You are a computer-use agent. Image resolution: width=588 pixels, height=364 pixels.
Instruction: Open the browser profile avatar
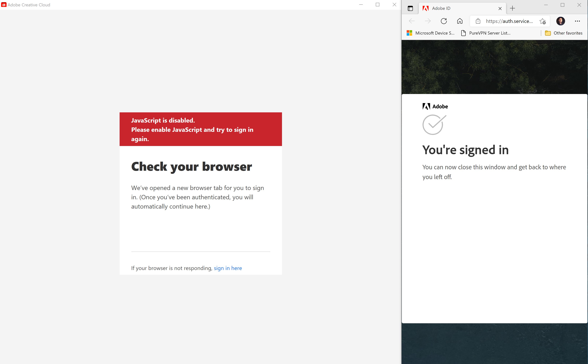click(561, 21)
